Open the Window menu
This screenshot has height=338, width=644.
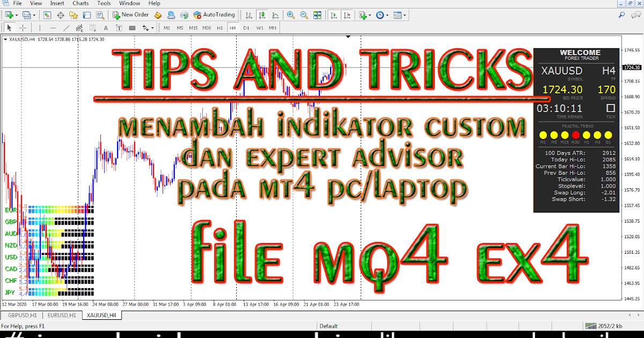(x=130, y=3)
